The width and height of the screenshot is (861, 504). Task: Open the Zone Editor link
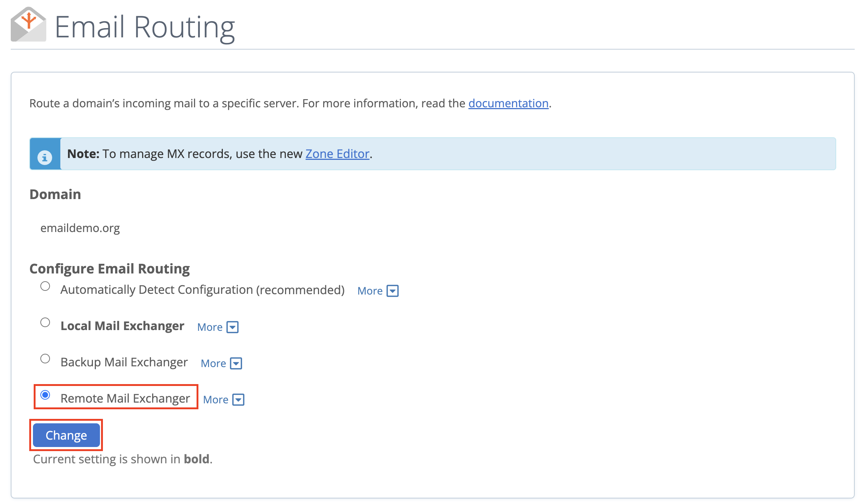(337, 154)
